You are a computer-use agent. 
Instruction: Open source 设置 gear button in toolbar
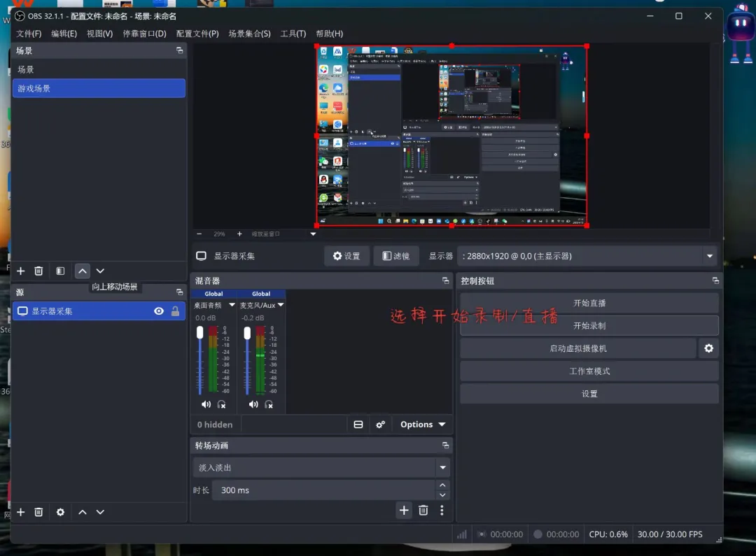click(346, 256)
